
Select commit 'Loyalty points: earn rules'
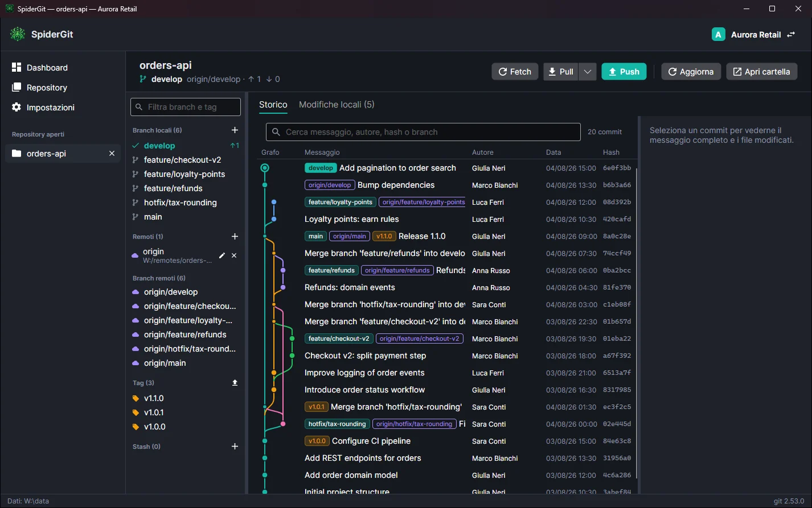pyautogui.click(x=446, y=219)
